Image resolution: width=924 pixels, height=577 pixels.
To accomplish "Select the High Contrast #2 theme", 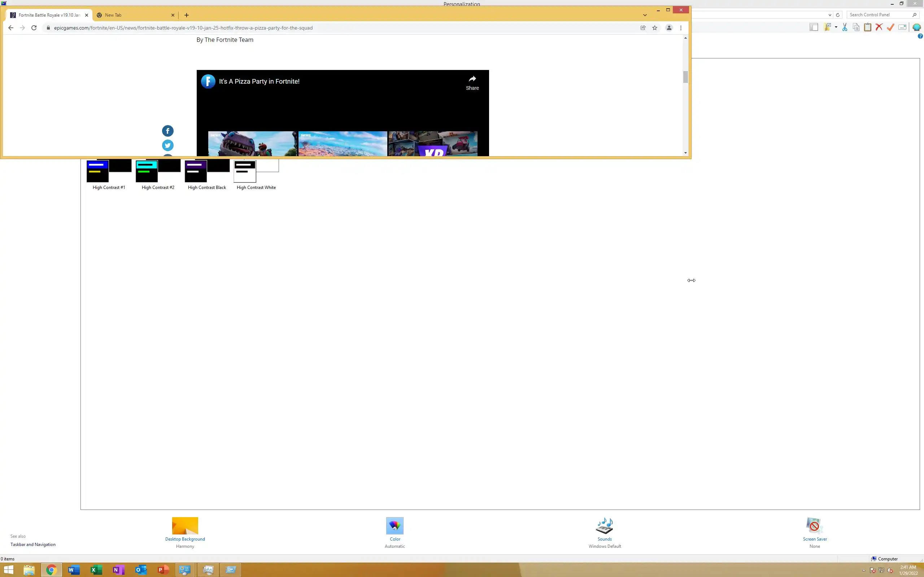I will pyautogui.click(x=158, y=173).
